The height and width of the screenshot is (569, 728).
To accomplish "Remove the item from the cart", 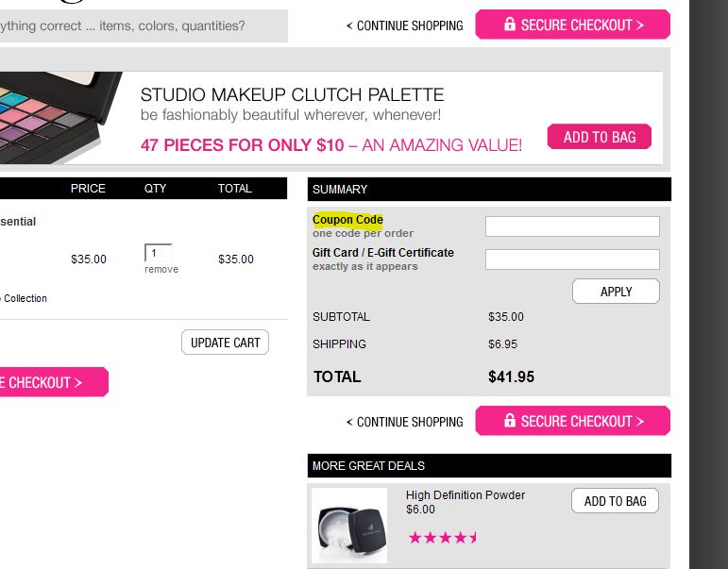I will tap(161, 269).
